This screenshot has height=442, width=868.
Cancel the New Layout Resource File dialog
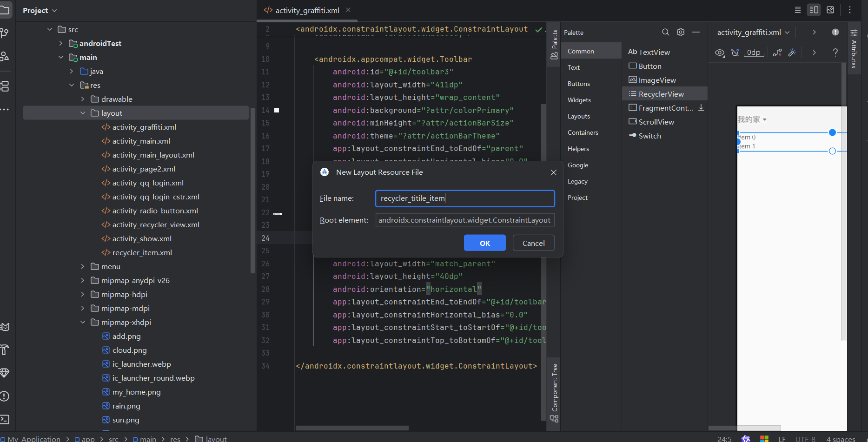(x=534, y=243)
